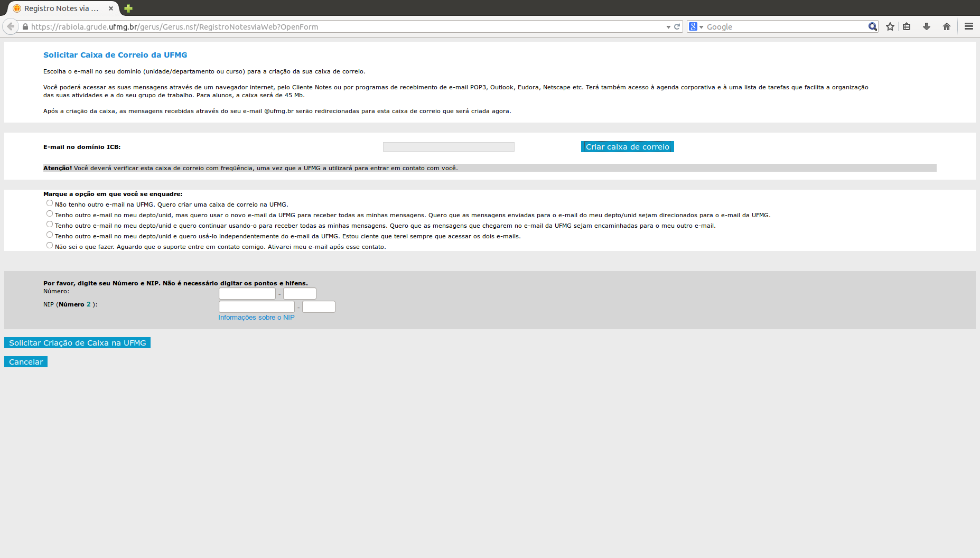This screenshot has height=558, width=980.
Task: Click the browser back arrow button
Action: coord(11,26)
